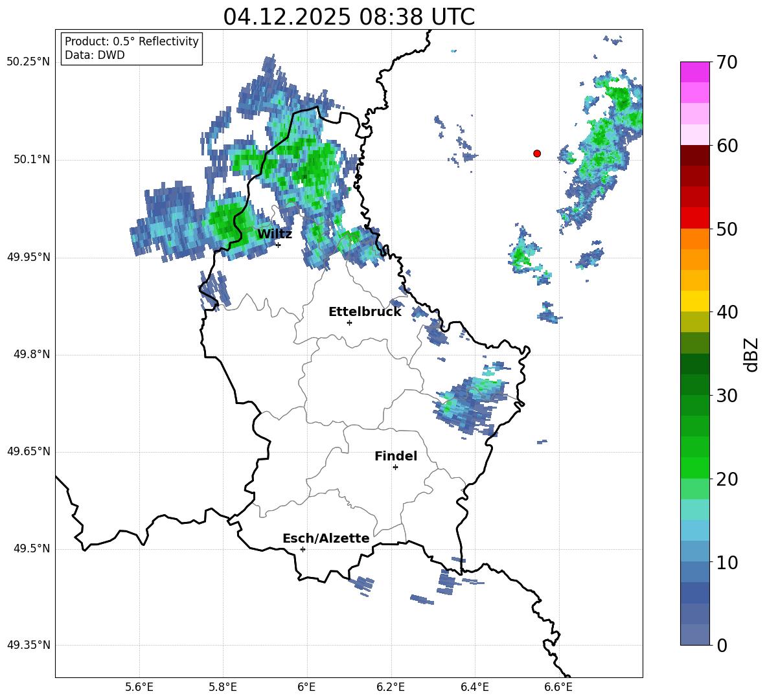
Task: Click the "Data: DWD" label
Action: pos(95,55)
